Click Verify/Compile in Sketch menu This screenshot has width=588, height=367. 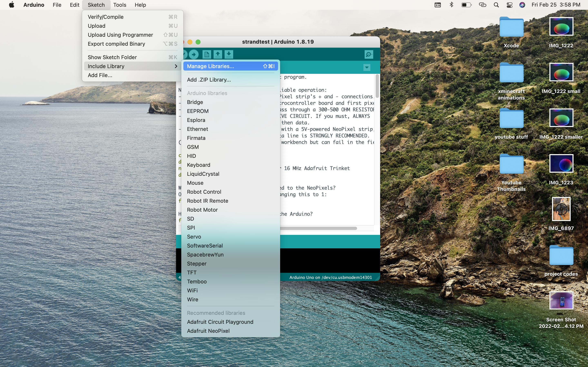(x=105, y=17)
